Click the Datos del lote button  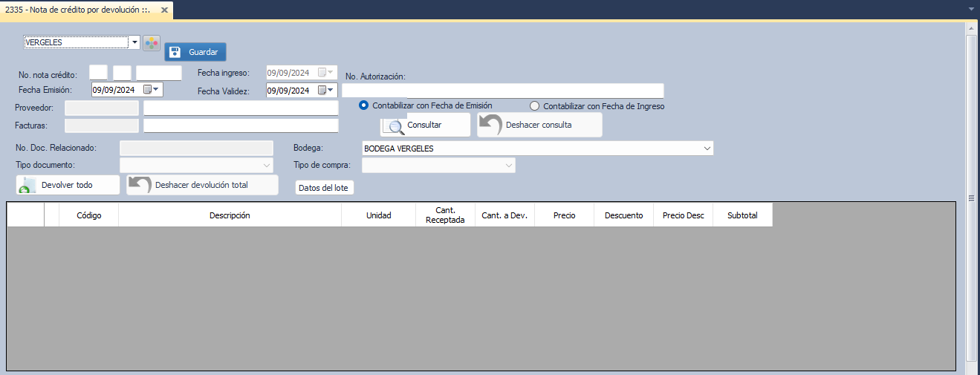pyautogui.click(x=323, y=188)
